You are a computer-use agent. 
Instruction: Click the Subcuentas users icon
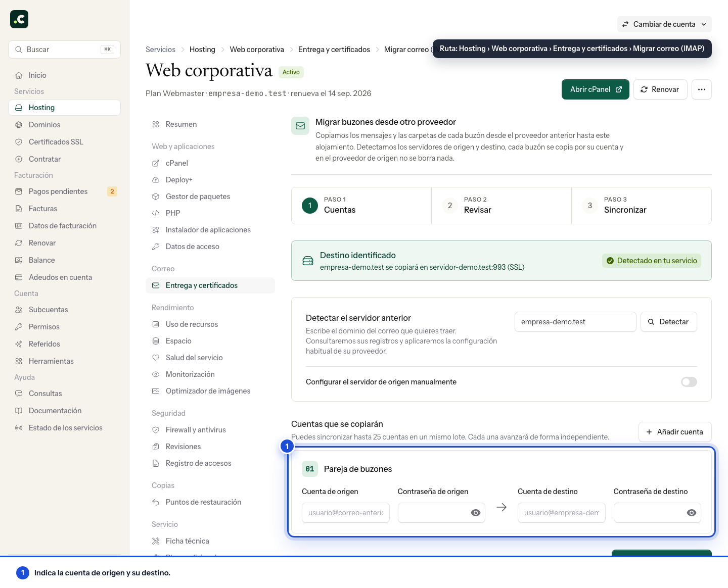[19, 310]
